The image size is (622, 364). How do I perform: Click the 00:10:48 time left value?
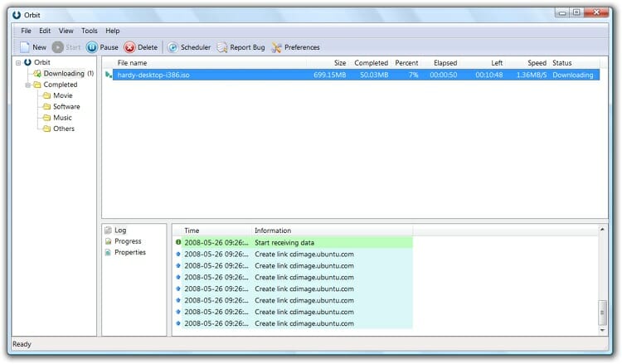(489, 75)
